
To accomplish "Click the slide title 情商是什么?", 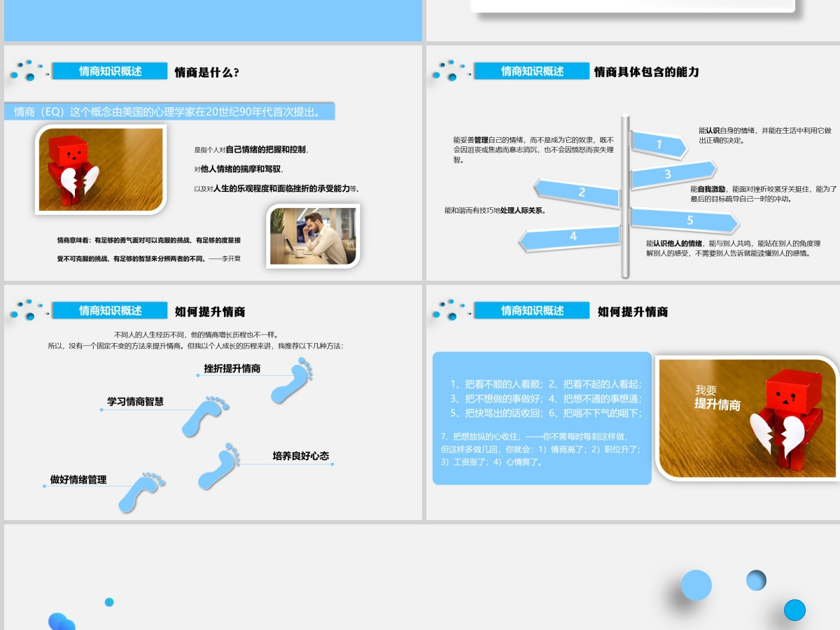I will click(206, 71).
